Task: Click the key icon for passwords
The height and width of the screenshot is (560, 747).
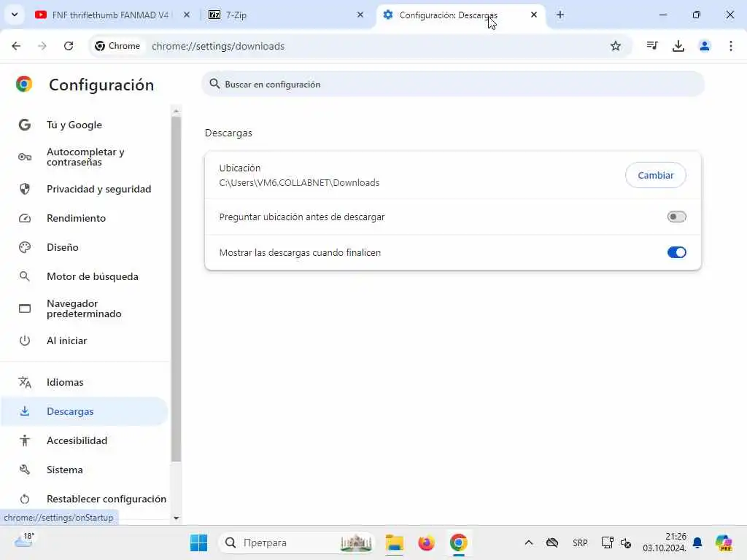Action: pos(25,157)
